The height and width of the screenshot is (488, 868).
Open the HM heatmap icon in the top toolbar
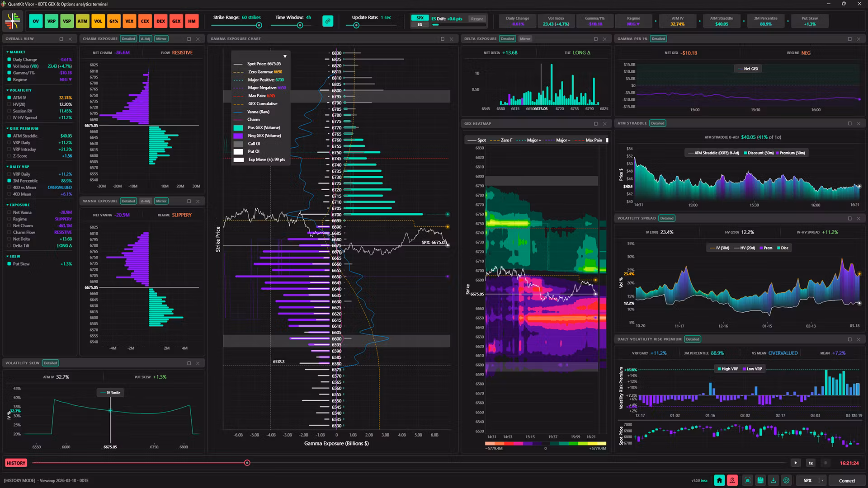pos(192,21)
